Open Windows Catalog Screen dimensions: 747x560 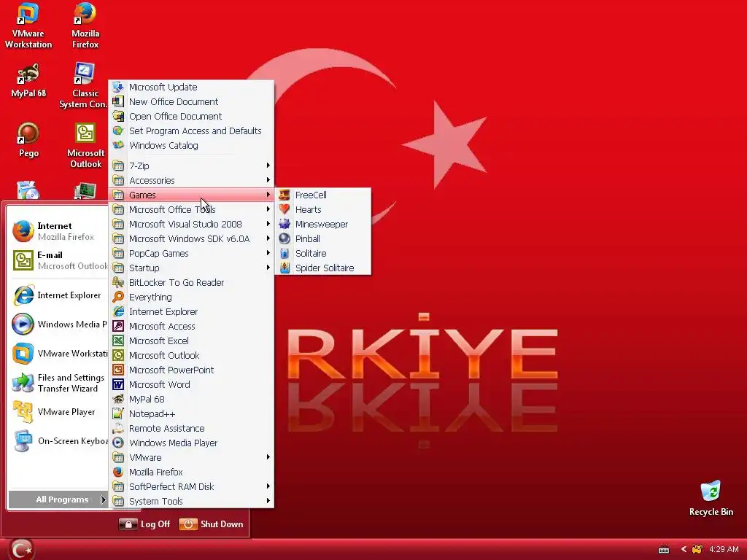[x=191, y=145]
